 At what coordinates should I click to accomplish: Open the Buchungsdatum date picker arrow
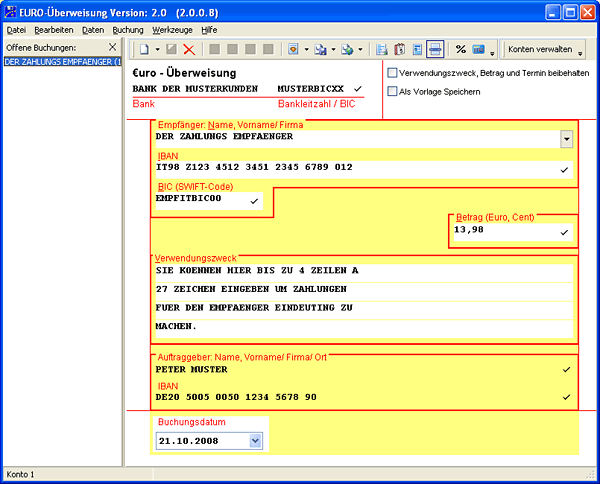pos(255,441)
